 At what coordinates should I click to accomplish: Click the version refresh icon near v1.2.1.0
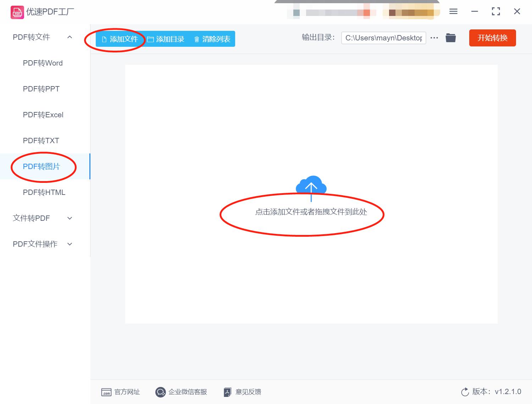(x=465, y=392)
